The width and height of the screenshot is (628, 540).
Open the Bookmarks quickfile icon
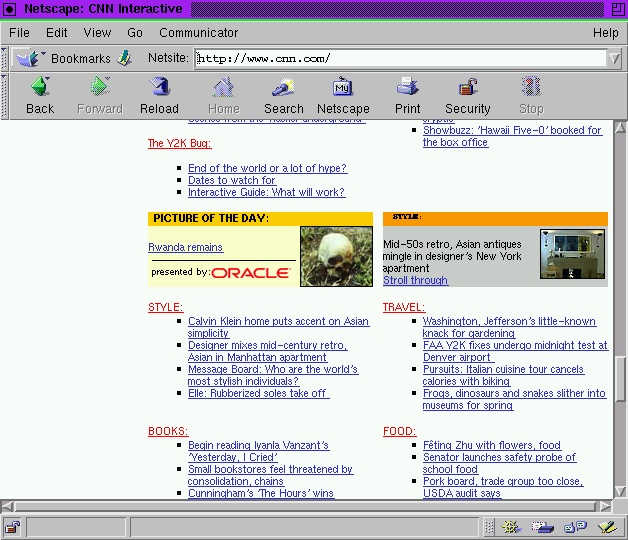coord(31,58)
